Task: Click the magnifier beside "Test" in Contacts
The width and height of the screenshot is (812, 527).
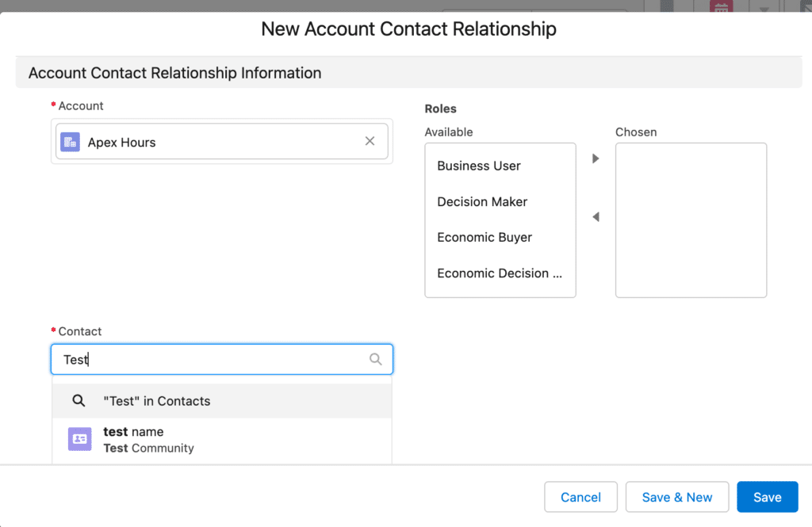Action: click(79, 401)
